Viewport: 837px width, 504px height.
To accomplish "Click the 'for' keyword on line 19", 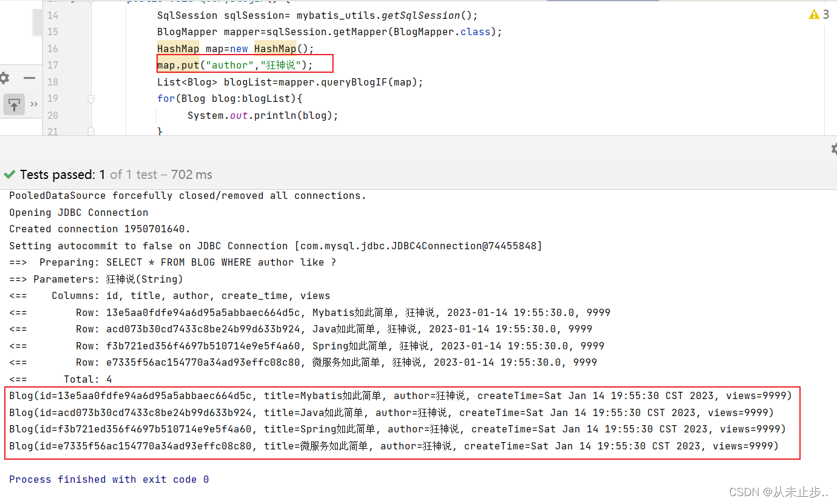I will point(166,99).
